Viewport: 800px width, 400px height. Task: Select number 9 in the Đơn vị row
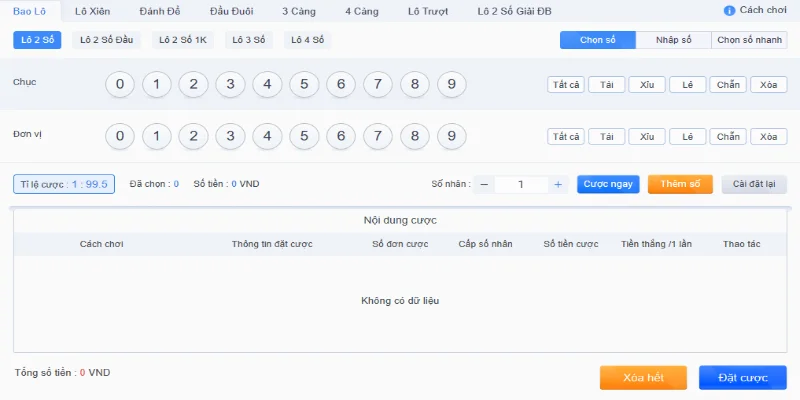[x=452, y=136]
